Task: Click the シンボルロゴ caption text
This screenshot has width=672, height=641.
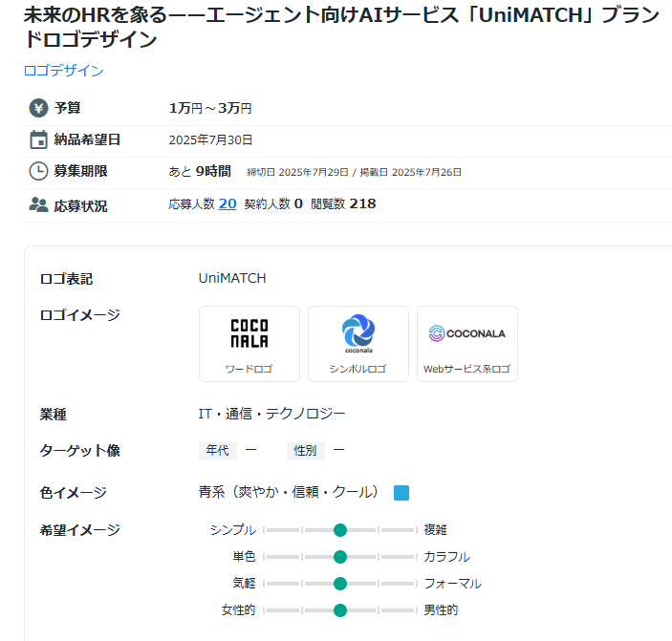Action: point(358,369)
